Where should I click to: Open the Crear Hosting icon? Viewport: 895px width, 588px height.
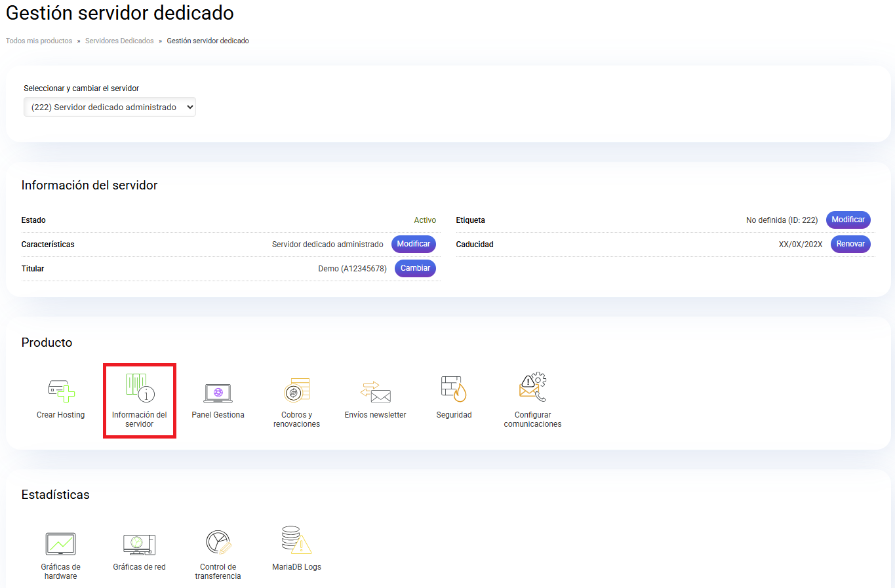coord(61,391)
